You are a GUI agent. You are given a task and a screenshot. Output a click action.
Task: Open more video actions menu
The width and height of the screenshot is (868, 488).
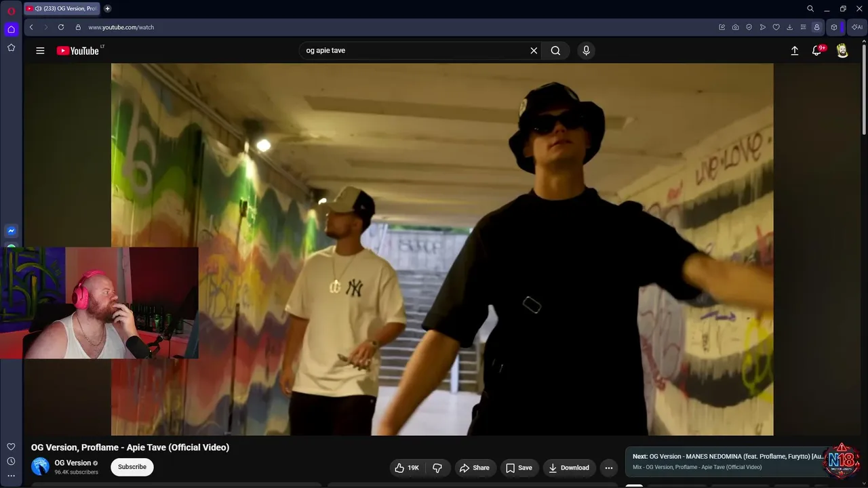pyautogui.click(x=609, y=468)
